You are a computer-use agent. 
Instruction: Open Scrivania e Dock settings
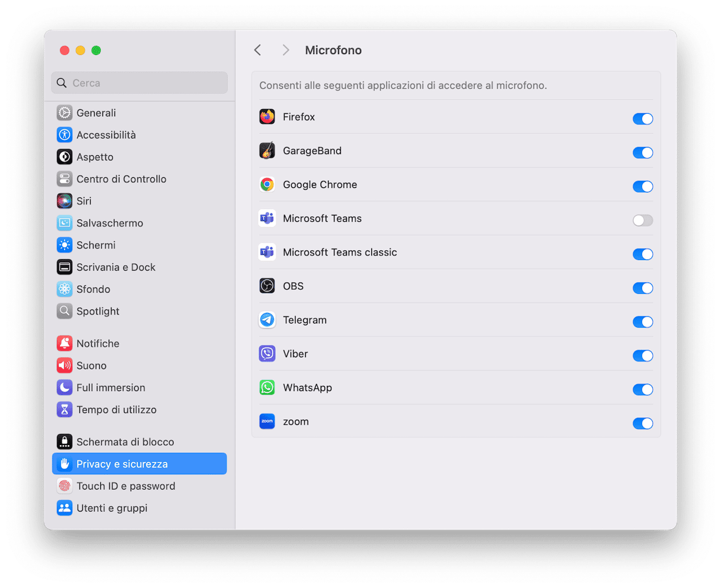[x=116, y=267]
